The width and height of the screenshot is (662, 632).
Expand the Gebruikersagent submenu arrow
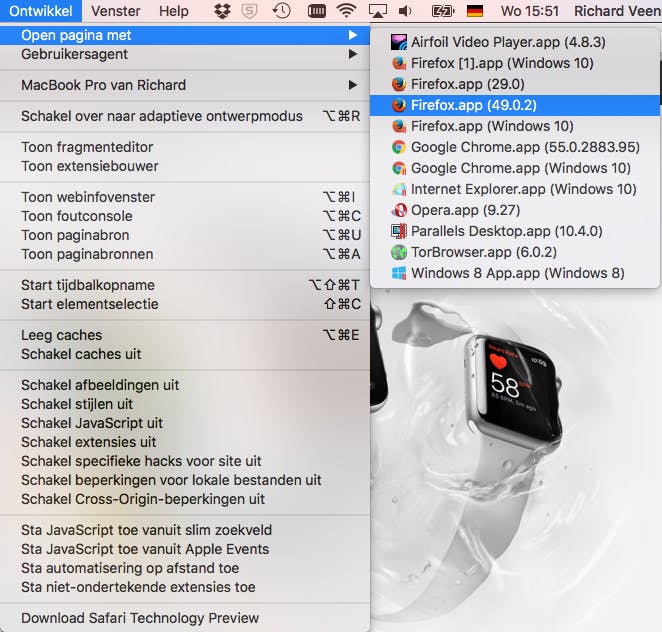pos(353,54)
